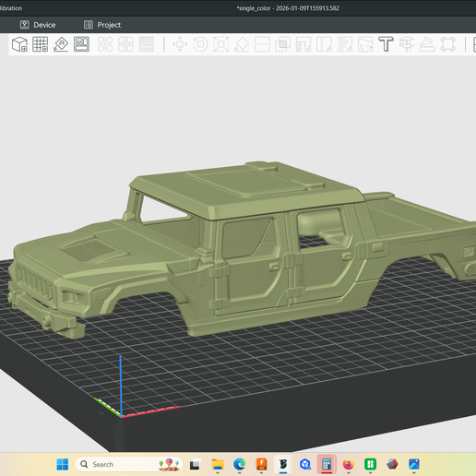The width and height of the screenshot is (476, 476).
Task: Select the Scale tool icon
Action: tap(221, 44)
